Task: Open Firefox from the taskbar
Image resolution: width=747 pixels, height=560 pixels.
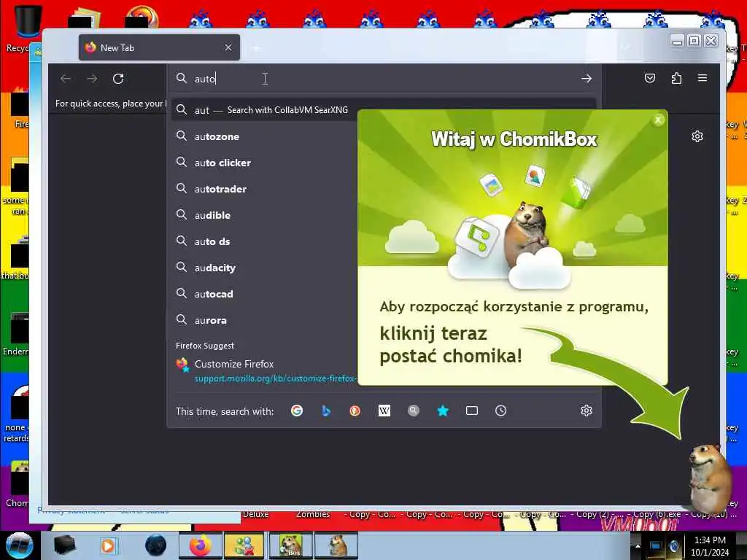Action: 200,545
